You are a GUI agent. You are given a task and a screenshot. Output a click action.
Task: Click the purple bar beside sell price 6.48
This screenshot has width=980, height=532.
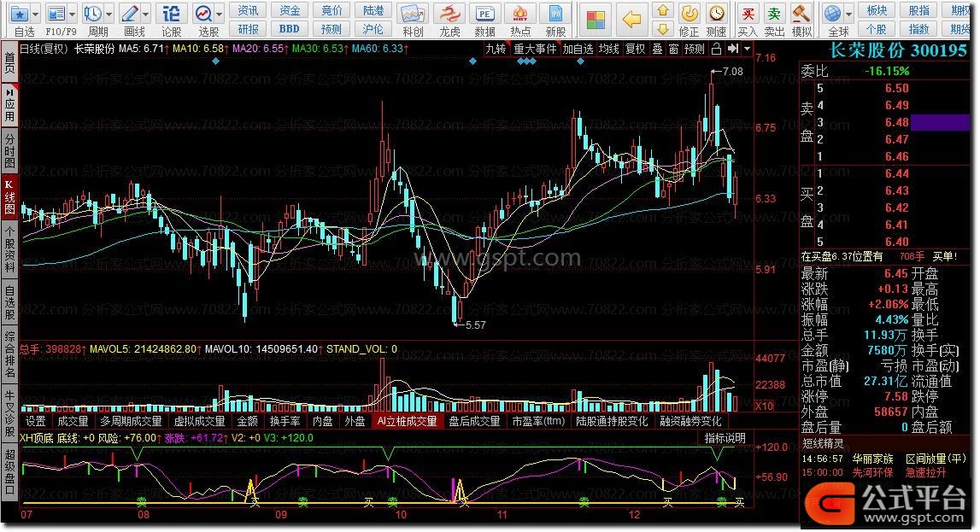tap(940, 122)
